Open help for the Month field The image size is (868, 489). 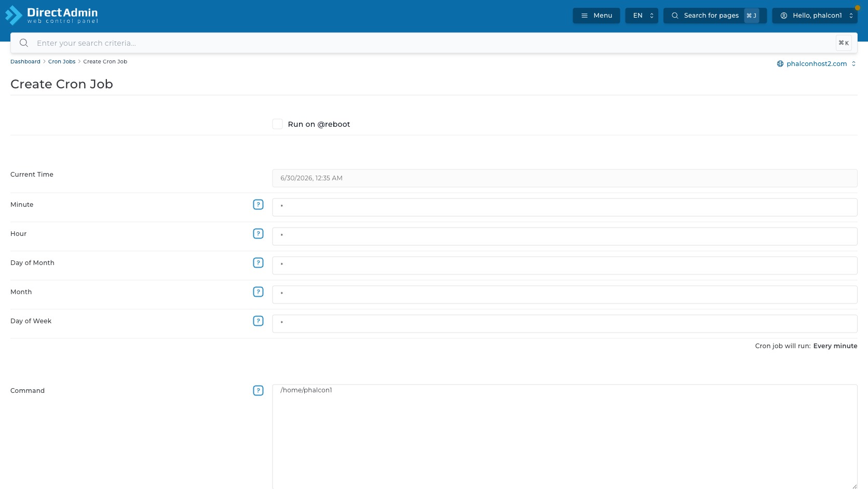click(x=258, y=292)
